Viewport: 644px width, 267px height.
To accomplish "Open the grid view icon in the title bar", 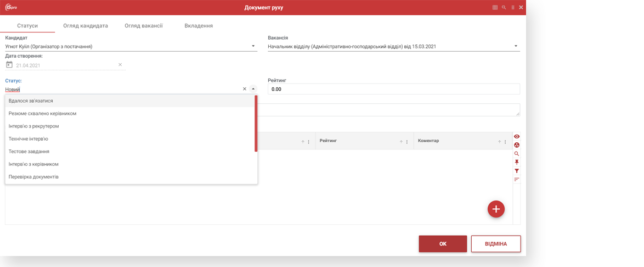I will 495,7.
